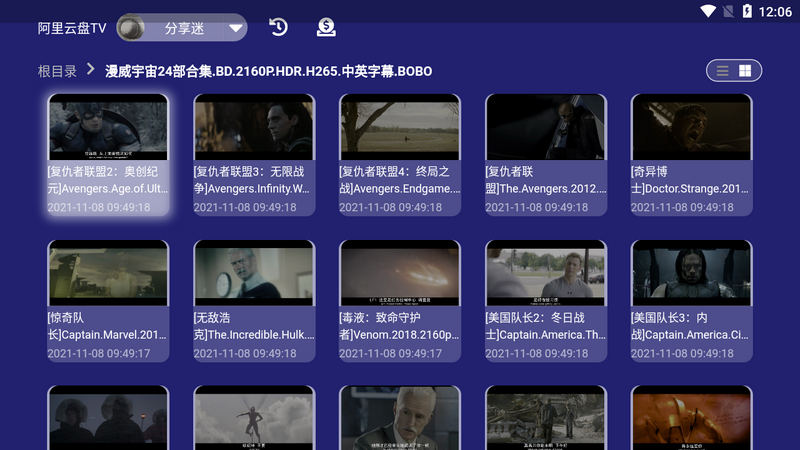Click the breadcrumb chevron separator
Image resolution: width=800 pixels, height=450 pixels.
(91, 70)
